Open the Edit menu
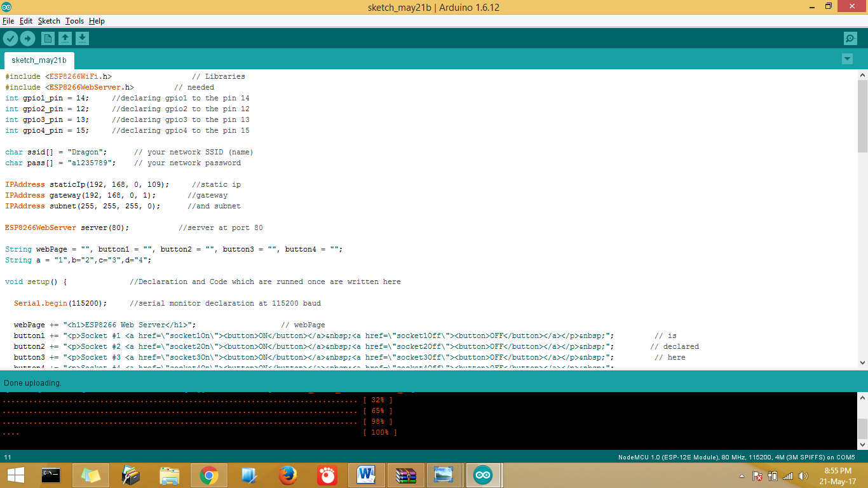868x488 pixels. pyautogui.click(x=26, y=21)
